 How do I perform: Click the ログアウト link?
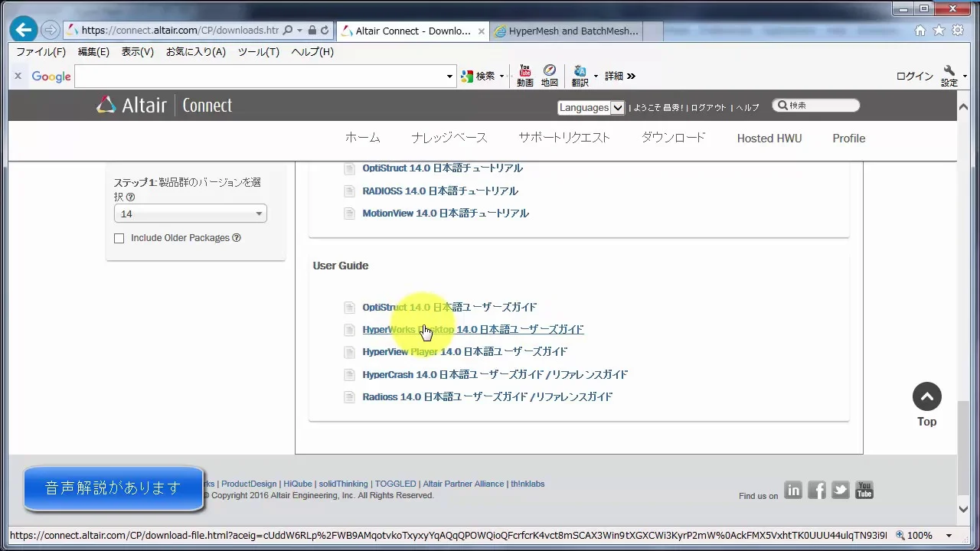click(x=708, y=108)
